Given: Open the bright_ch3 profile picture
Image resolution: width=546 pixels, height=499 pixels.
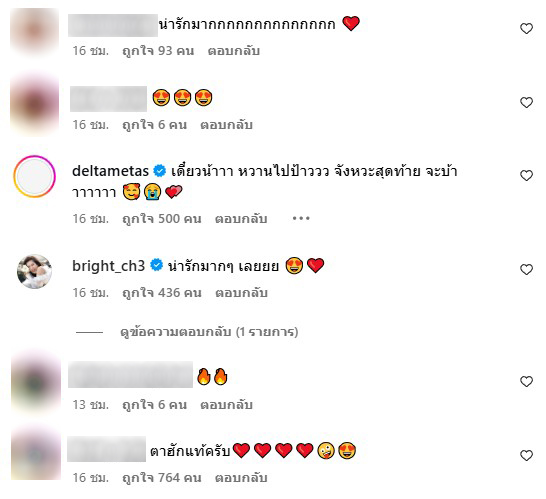Looking at the screenshot, I should click(x=34, y=271).
